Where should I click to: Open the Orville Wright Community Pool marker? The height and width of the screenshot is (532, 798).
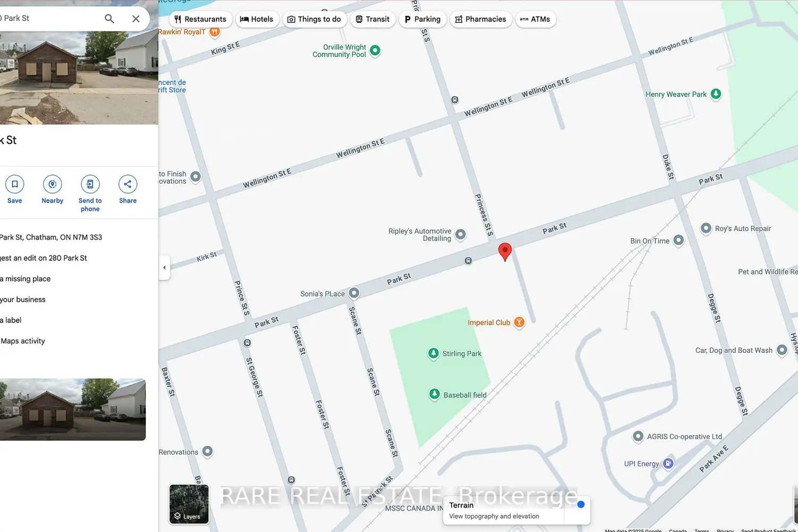375,51
